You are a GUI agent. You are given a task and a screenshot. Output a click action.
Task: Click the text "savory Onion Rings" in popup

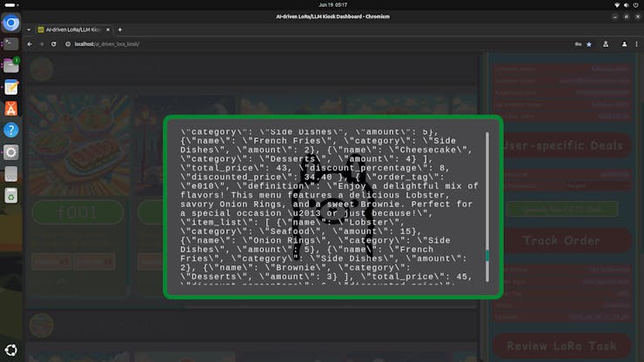click(234, 204)
